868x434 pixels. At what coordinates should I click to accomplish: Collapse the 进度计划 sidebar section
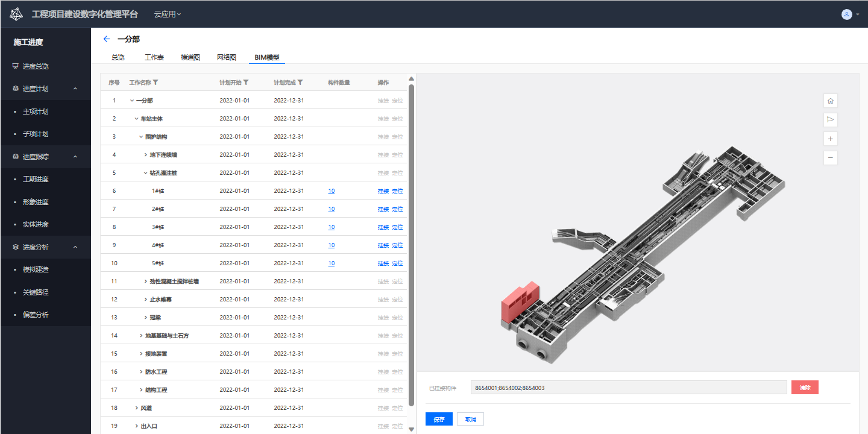pyautogui.click(x=75, y=89)
